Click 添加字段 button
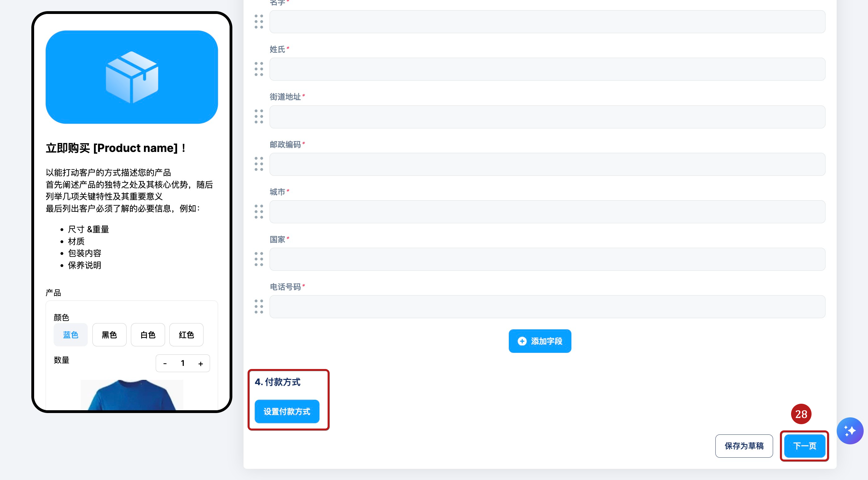The height and width of the screenshot is (480, 868). (x=540, y=341)
